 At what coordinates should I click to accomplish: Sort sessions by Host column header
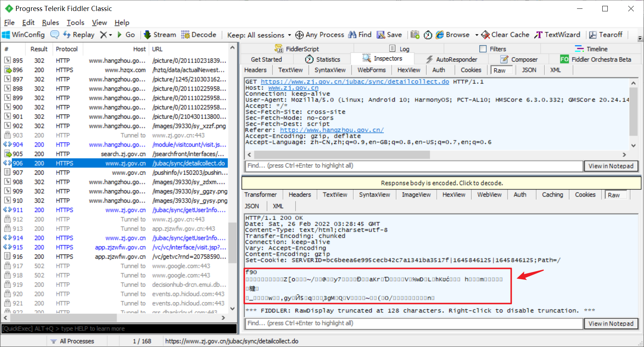click(x=116, y=49)
